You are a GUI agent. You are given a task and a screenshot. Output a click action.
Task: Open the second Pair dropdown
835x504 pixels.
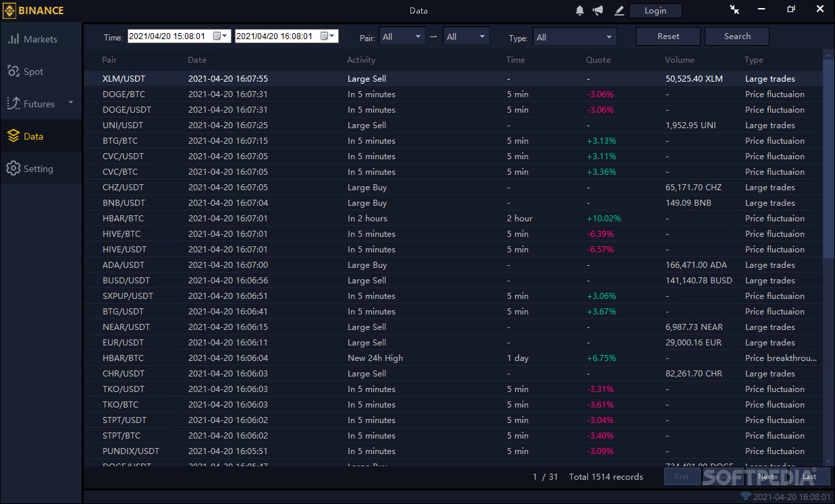[466, 36]
